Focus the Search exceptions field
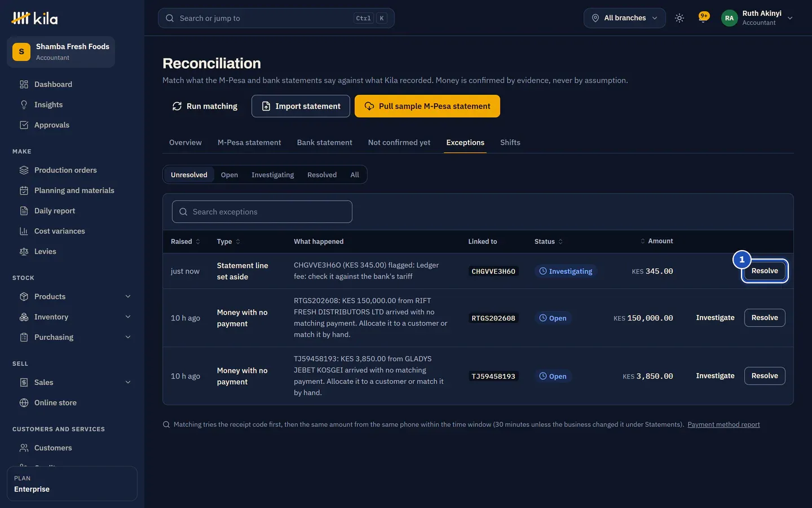 coord(262,212)
